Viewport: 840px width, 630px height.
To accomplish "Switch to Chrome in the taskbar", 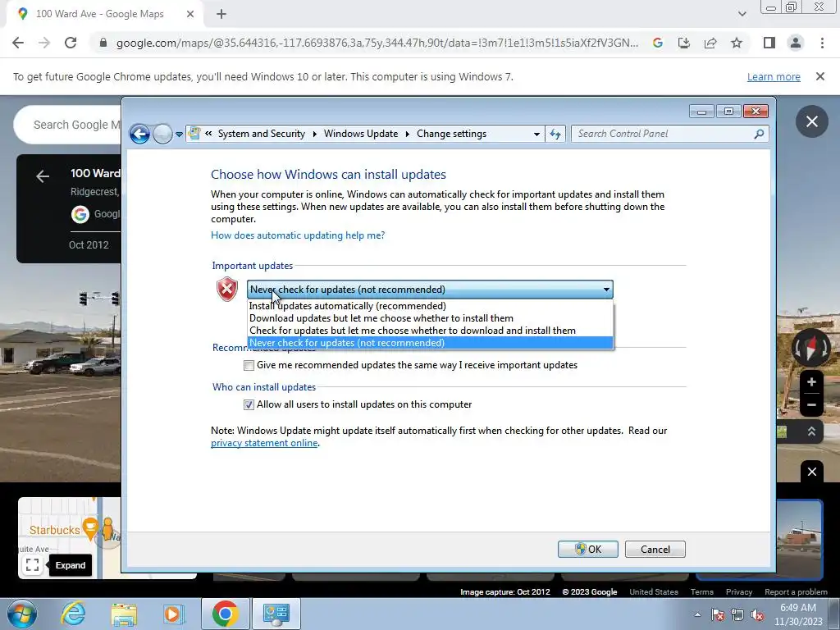I will point(225,614).
